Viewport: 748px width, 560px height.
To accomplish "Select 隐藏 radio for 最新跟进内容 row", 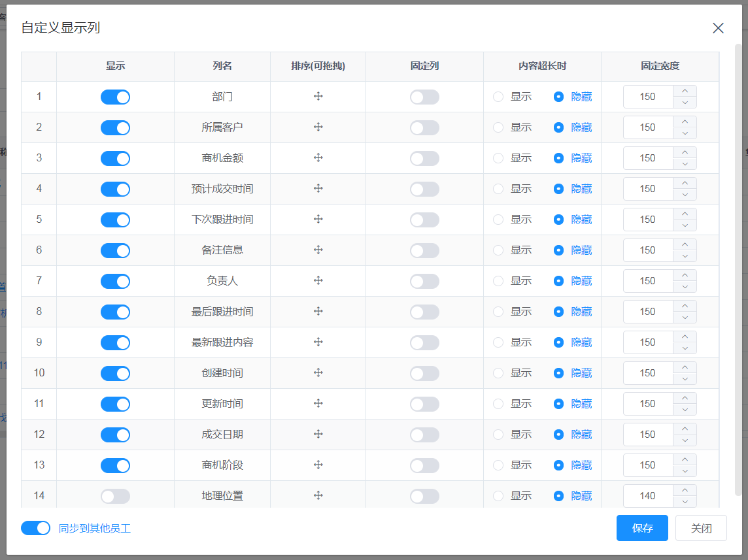I will [x=558, y=342].
